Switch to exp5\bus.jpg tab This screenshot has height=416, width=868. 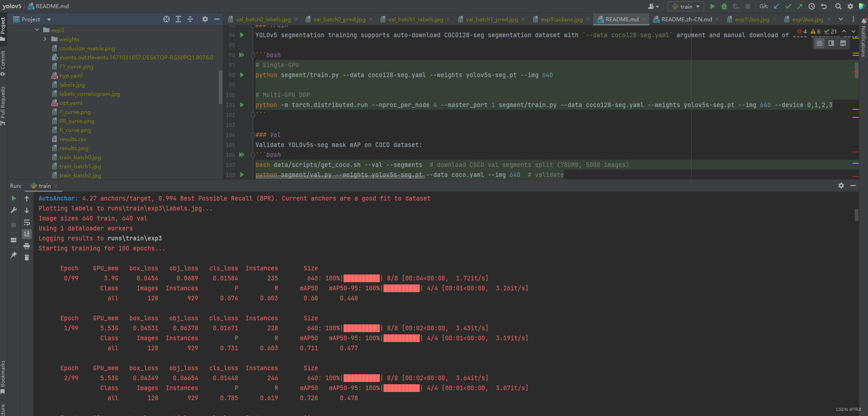point(752,19)
